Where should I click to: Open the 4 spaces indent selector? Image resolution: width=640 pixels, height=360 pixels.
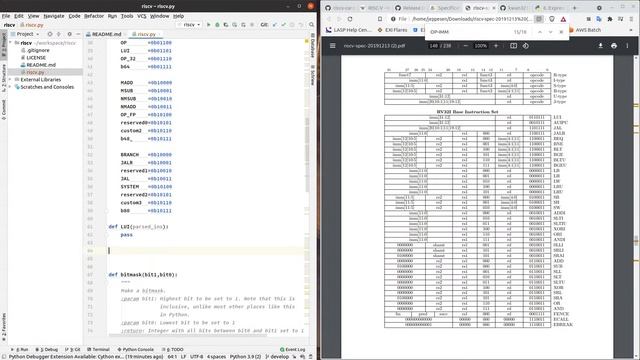216,357
